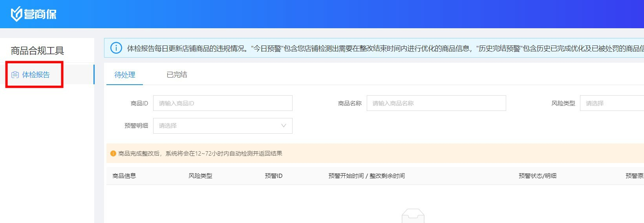Switch to the 已完结 tab
The width and height of the screenshot is (644, 223).
(x=177, y=74)
